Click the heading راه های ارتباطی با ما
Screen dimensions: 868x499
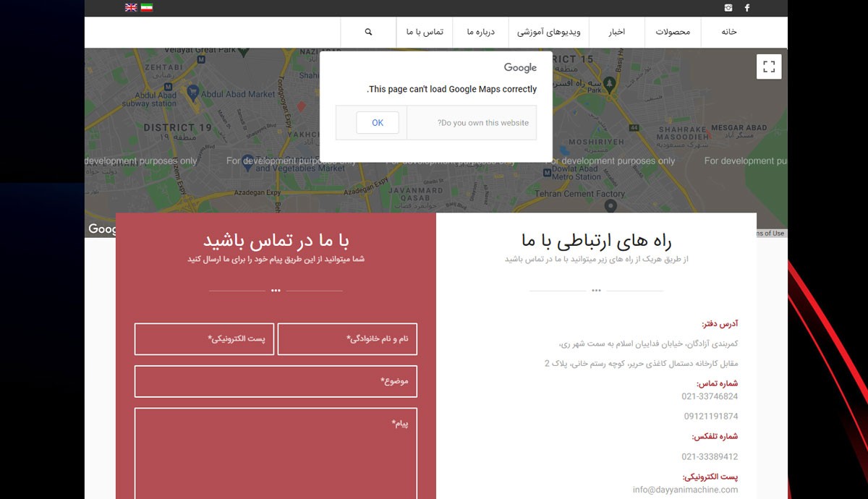coord(596,240)
